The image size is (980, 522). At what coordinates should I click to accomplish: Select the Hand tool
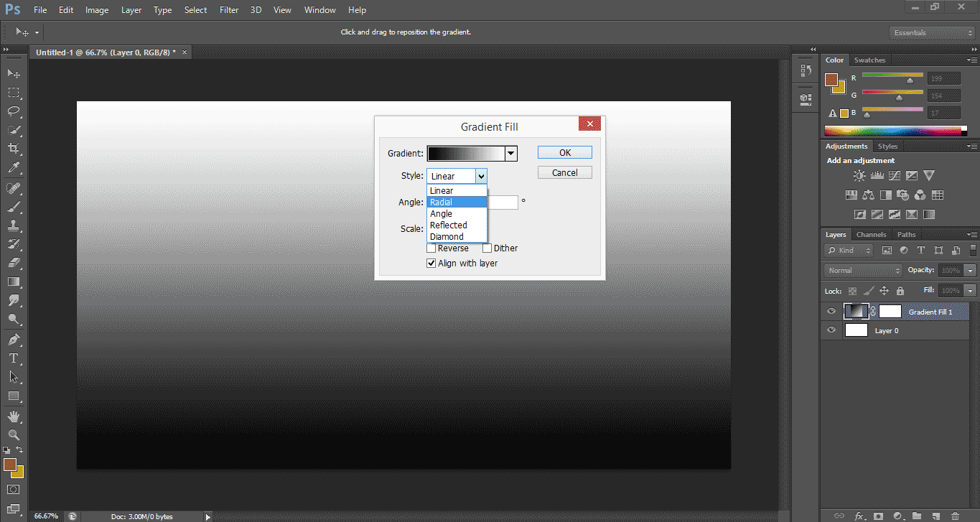coord(14,416)
